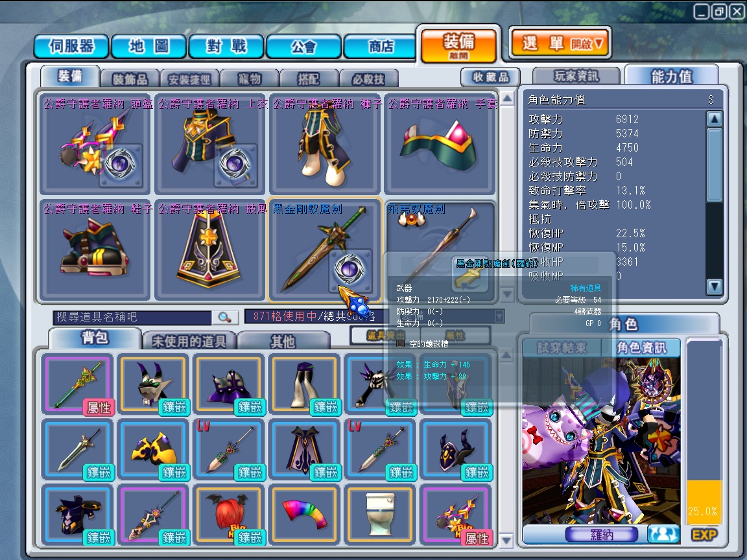Click backpack list scroll-up arrow

pyautogui.click(x=506, y=355)
